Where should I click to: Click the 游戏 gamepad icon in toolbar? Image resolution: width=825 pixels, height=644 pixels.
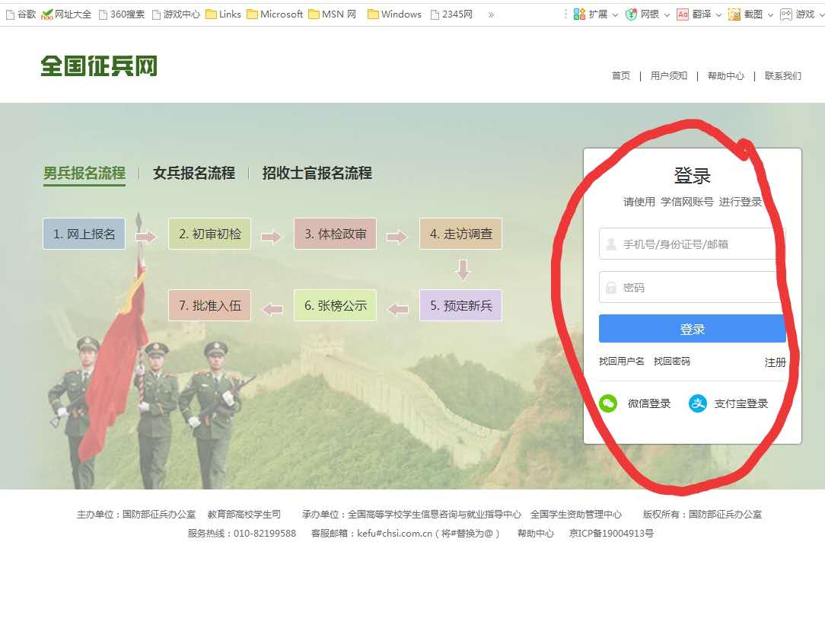(785, 14)
